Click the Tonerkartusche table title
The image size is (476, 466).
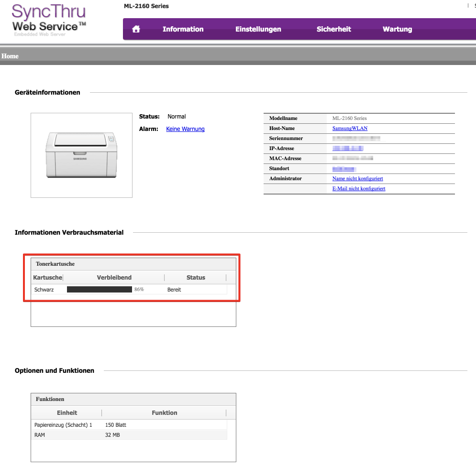tap(55, 264)
